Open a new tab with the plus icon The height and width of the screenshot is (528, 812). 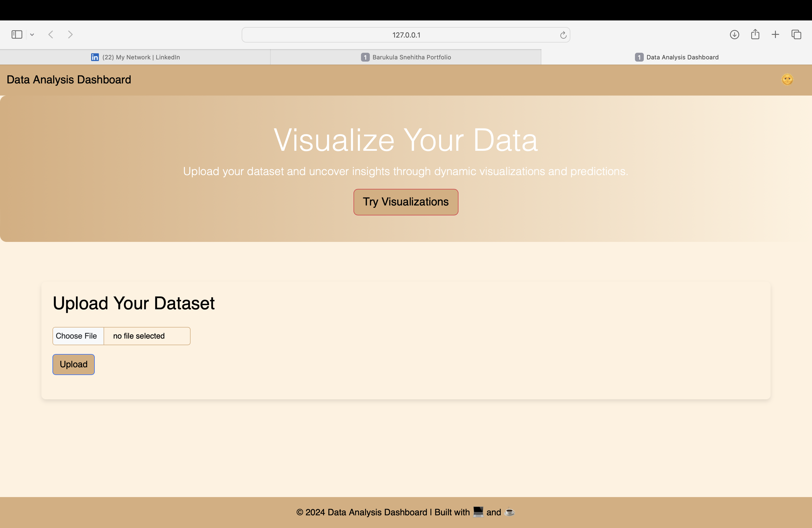tap(775, 35)
